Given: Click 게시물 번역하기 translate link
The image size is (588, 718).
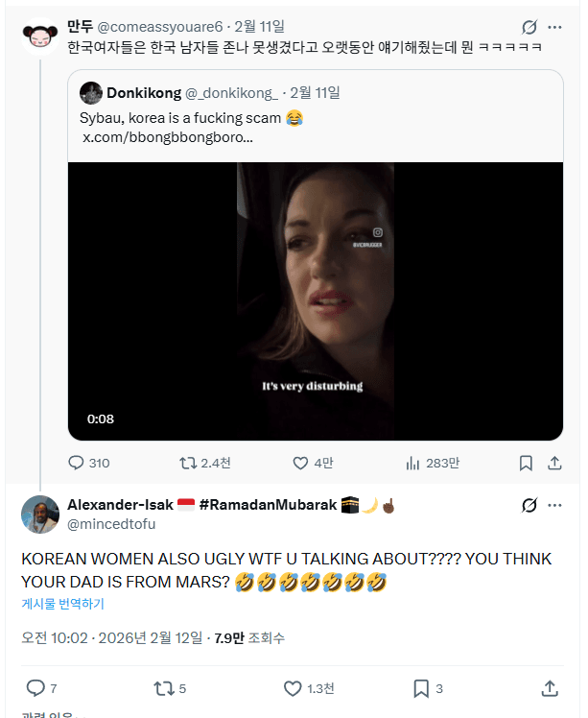Looking at the screenshot, I should (62, 604).
